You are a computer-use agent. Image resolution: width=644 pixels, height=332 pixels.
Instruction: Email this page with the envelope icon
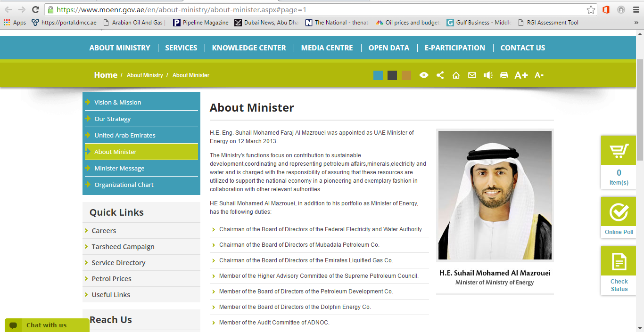click(x=472, y=75)
